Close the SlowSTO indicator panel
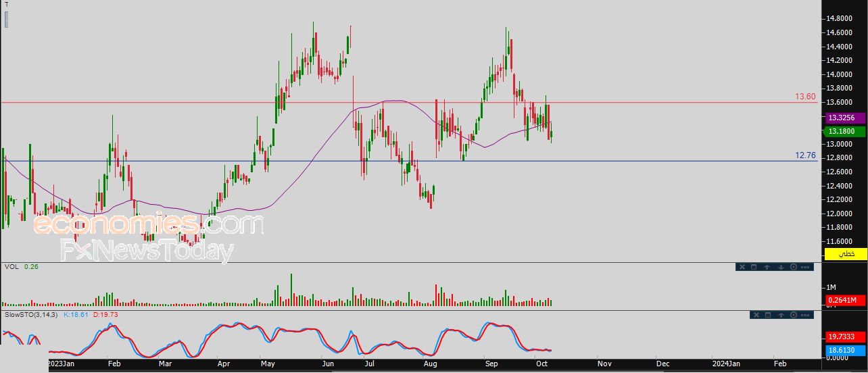This screenshot has height=373, width=868. [756, 315]
